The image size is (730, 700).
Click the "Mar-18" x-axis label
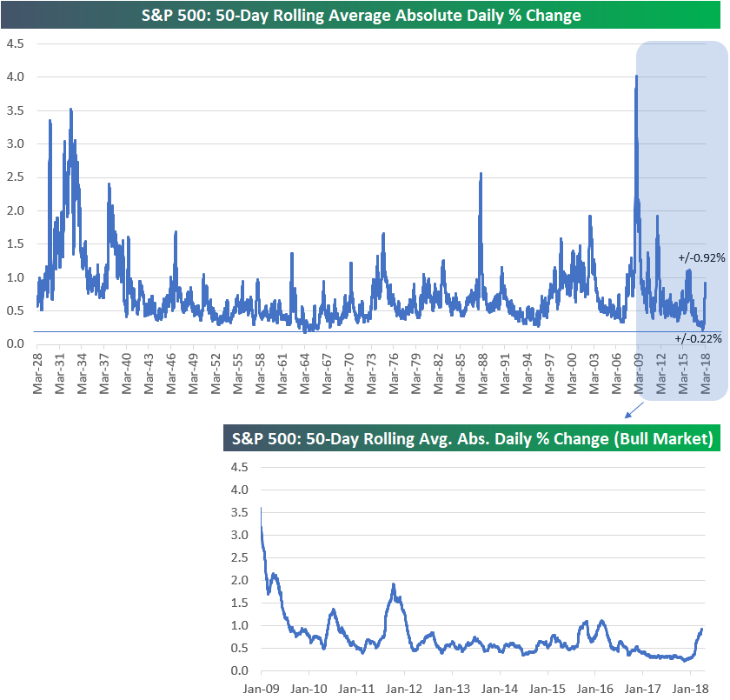(x=706, y=374)
